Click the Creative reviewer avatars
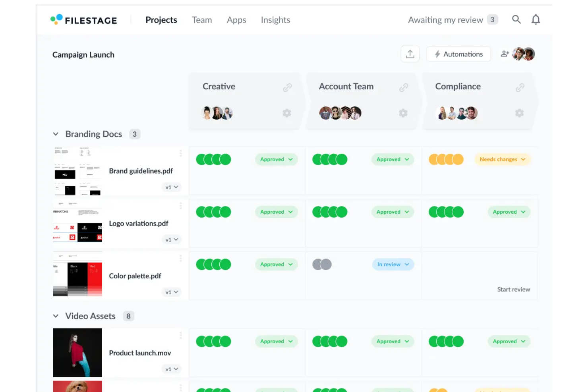Image resolution: width=588 pixels, height=392 pixels. click(x=217, y=113)
